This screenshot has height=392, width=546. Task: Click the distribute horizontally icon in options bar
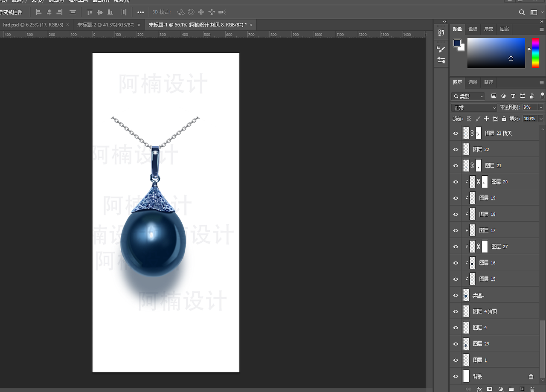(124, 12)
